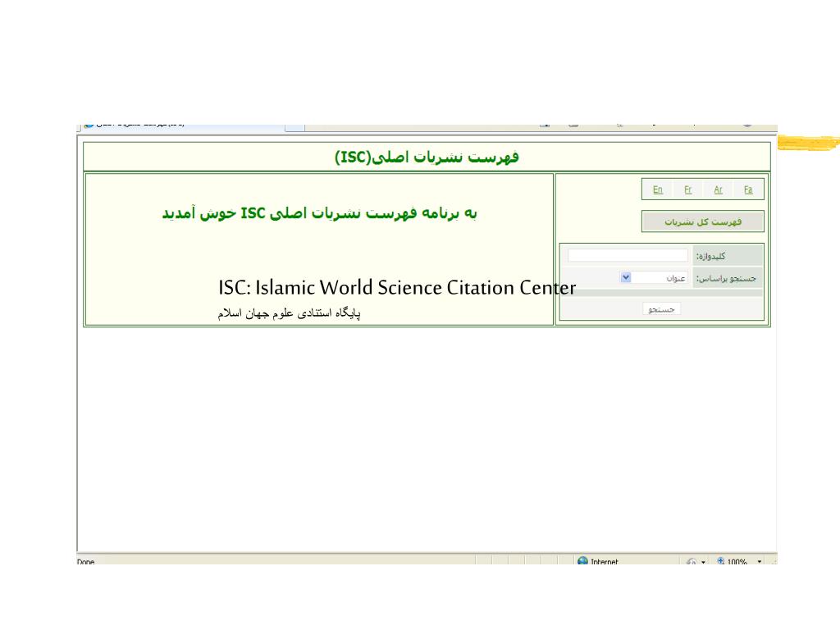Click the zoom magnifier icon beside 100%

point(720,560)
